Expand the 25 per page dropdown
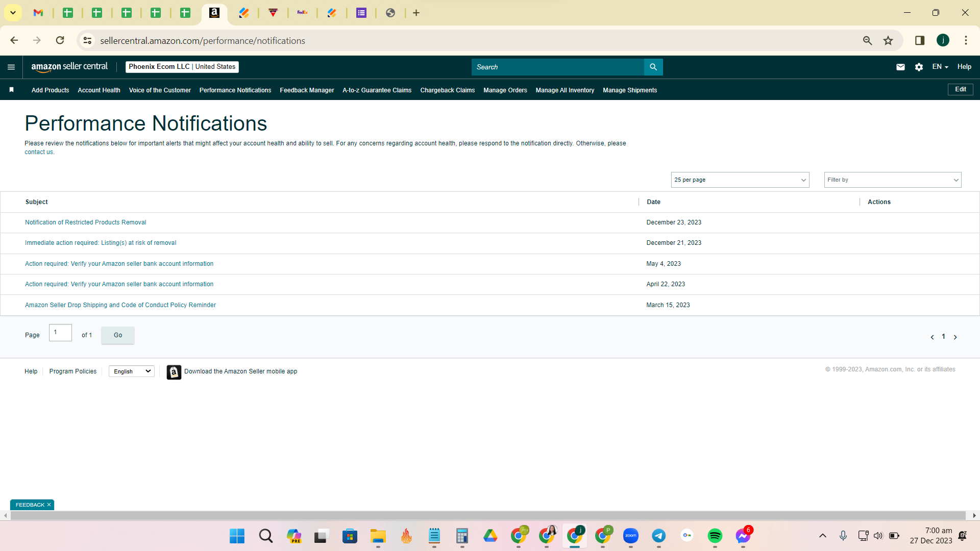The height and width of the screenshot is (551, 980). (x=740, y=180)
